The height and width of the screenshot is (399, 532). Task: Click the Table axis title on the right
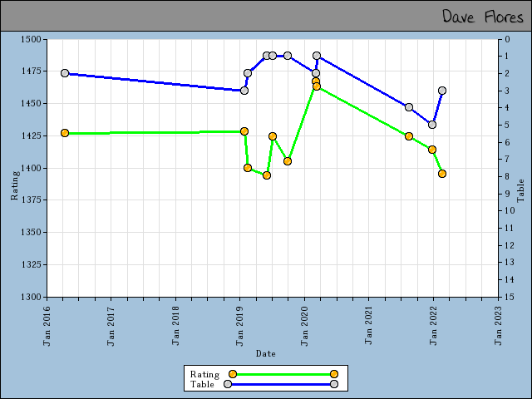click(520, 190)
